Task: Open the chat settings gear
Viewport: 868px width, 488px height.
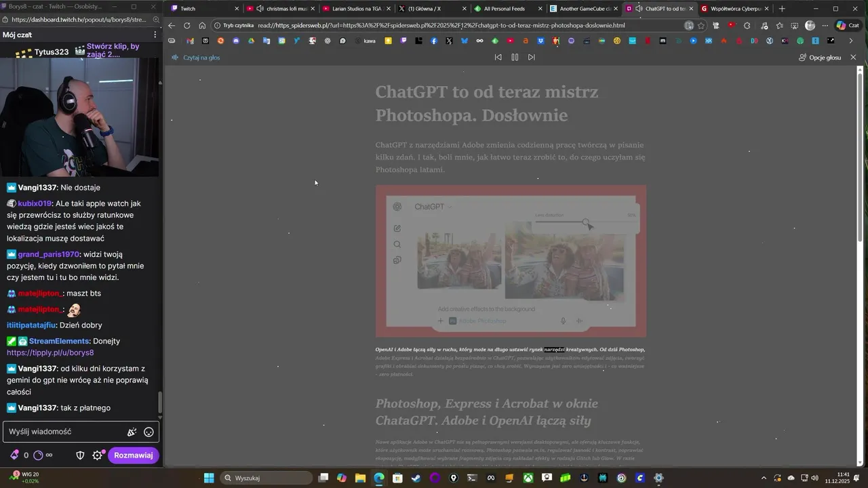Action: [x=97, y=455]
